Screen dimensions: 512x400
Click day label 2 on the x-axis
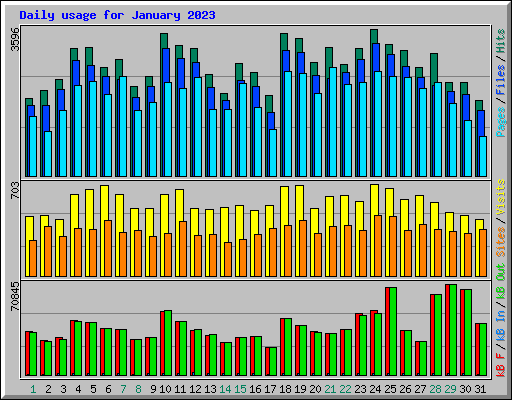[48, 389]
